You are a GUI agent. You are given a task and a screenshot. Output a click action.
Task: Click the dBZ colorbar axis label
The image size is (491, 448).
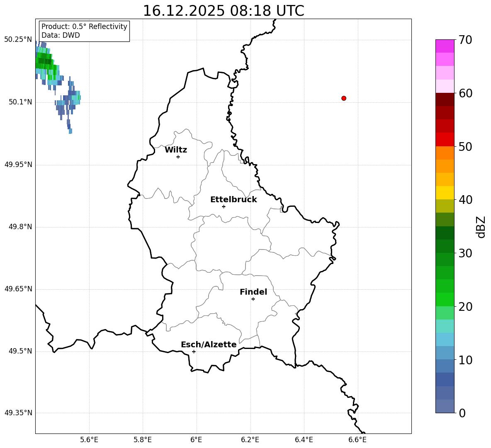pyautogui.click(x=481, y=227)
